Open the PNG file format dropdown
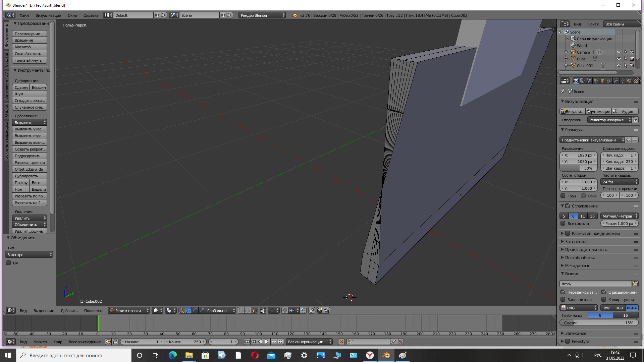This screenshot has height=362, width=644. 579,308
